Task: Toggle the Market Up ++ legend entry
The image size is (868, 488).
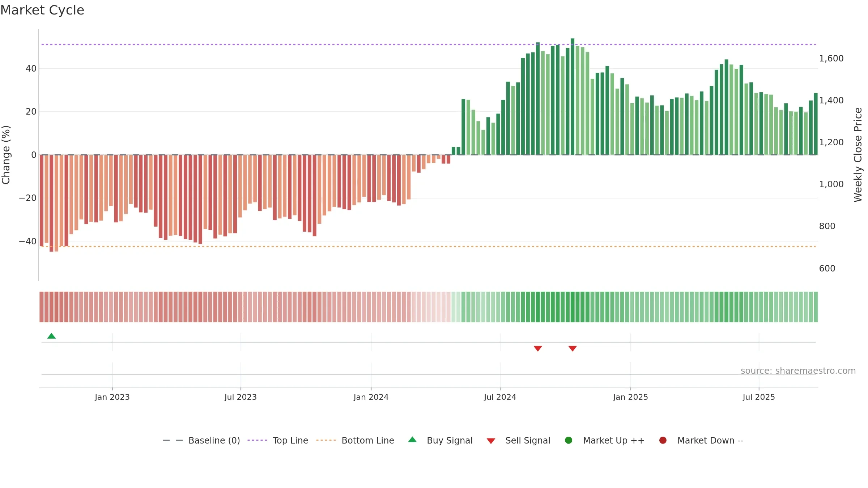Action: [x=604, y=440]
